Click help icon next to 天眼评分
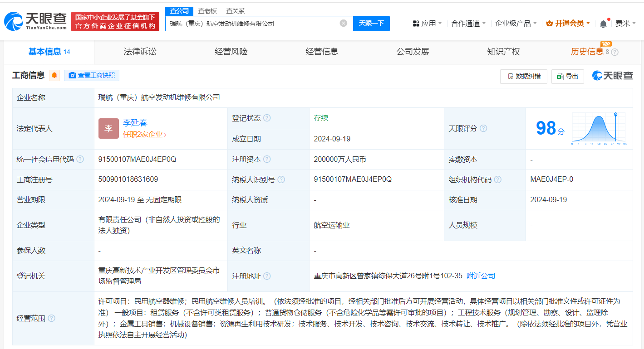 [484, 128]
